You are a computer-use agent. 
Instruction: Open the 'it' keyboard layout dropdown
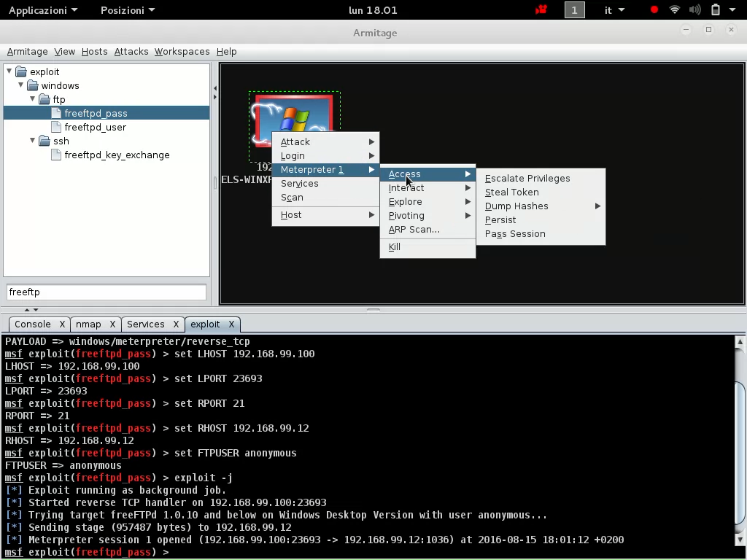614,10
